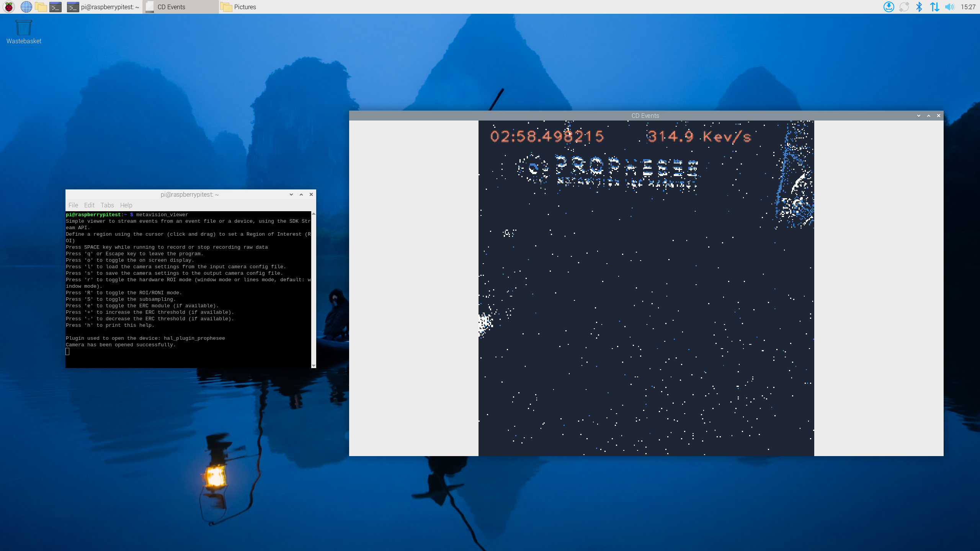Screen dimensions: 980x551
Task: Minimize the CD Events window
Action: pyautogui.click(x=919, y=116)
